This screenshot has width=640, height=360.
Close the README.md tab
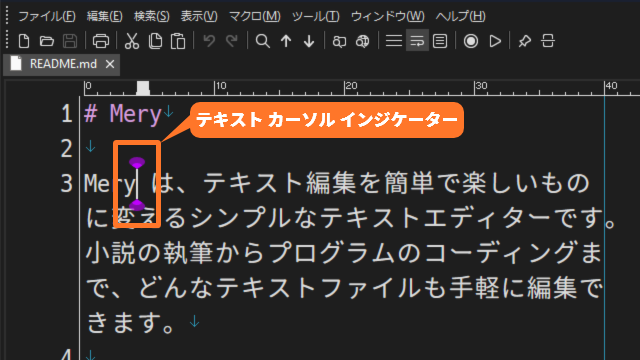tap(109, 64)
